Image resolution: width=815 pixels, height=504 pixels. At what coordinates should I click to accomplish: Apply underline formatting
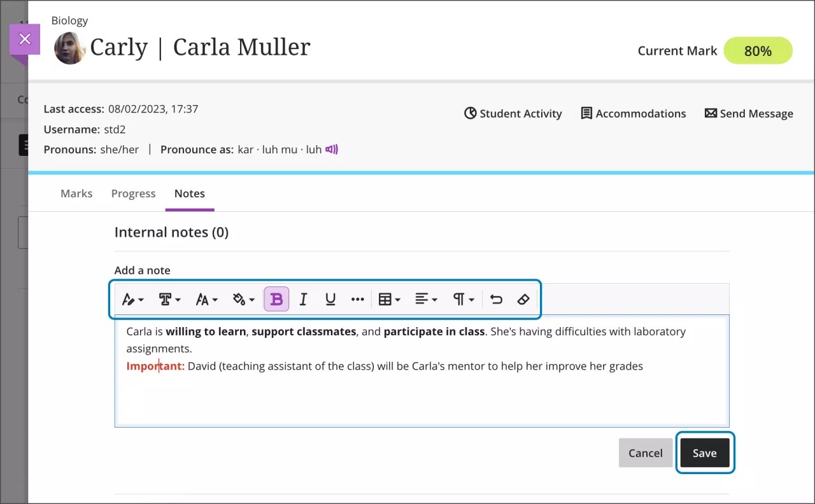330,299
